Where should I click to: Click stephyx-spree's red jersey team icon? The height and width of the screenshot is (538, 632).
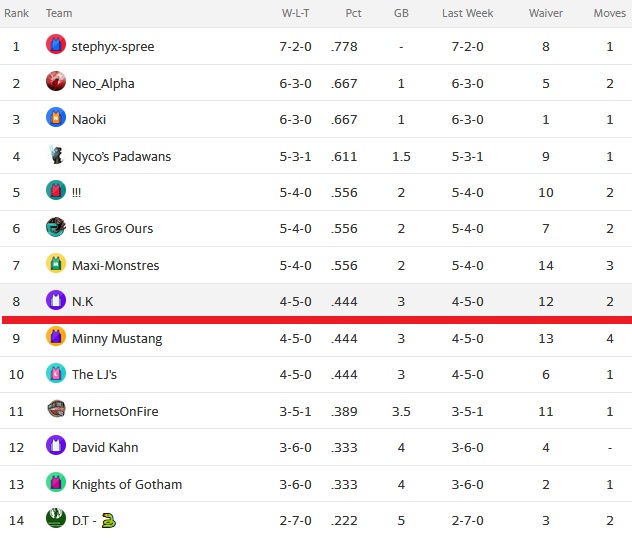[x=56, y=44]
